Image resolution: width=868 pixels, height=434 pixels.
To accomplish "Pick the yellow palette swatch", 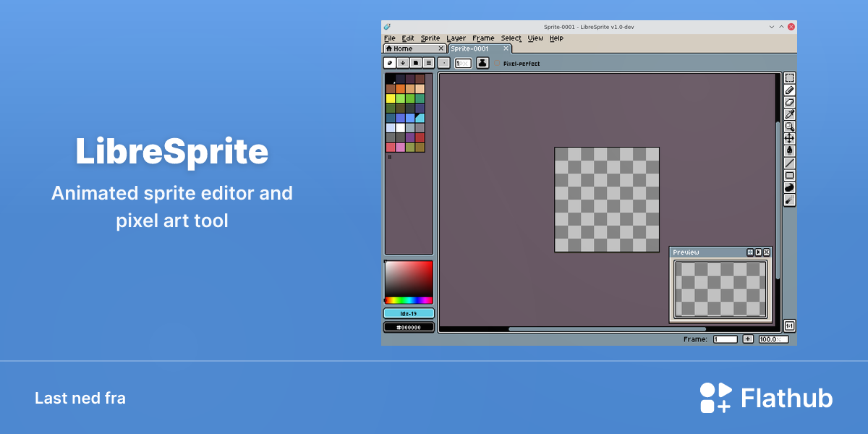I will [391, 98].
